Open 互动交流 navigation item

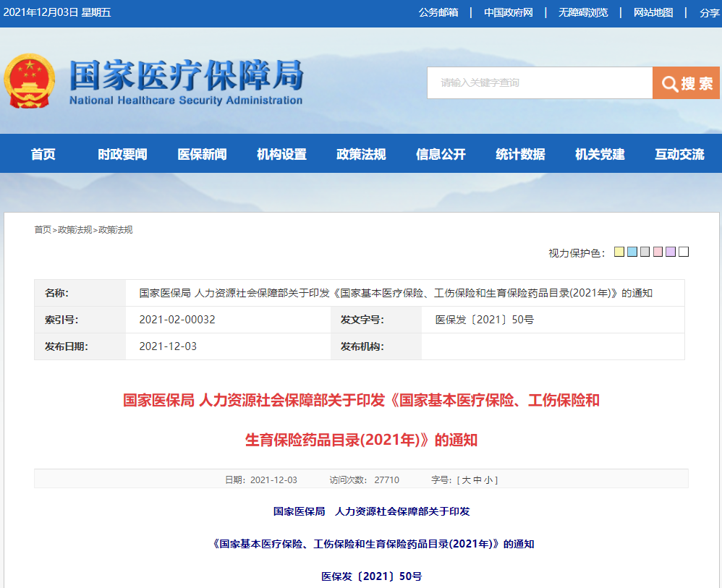pos(680,154)
